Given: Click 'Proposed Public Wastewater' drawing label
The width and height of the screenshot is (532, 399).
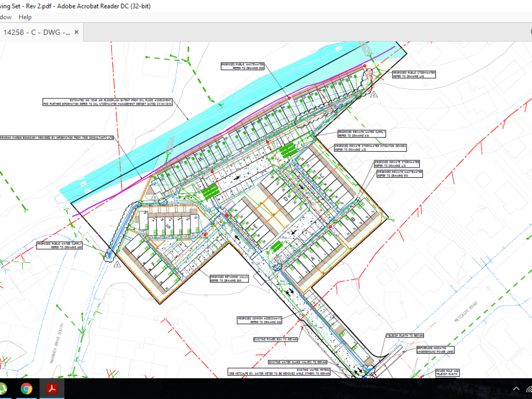Looking at the screenshot, I should (x=243, y=66).
